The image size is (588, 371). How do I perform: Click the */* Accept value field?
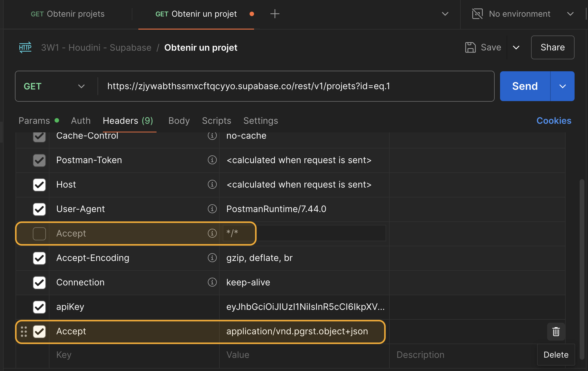[304, 233]
